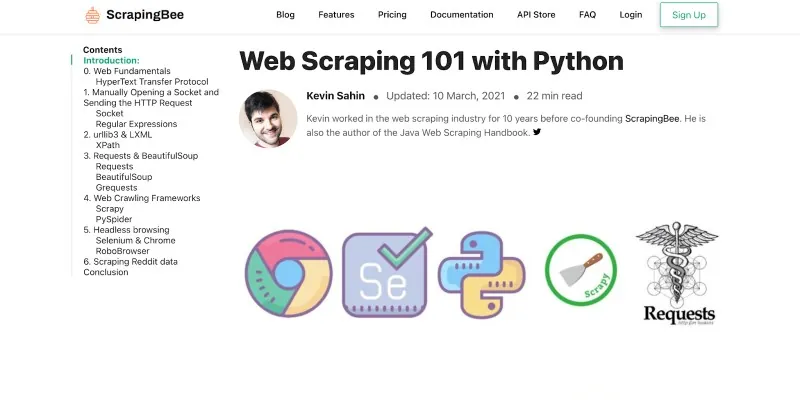Click the Contents heading in the sidebar

click(103, 50)
